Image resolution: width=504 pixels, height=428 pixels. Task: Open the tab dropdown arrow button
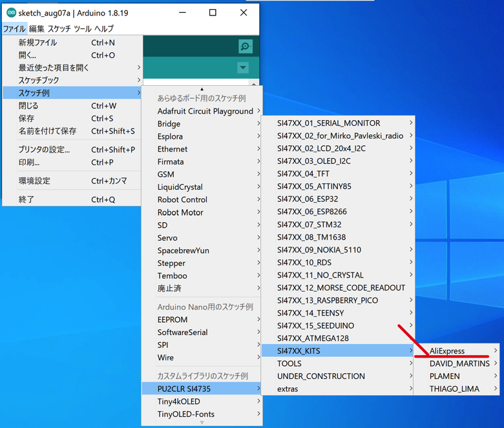pos(243,68)
